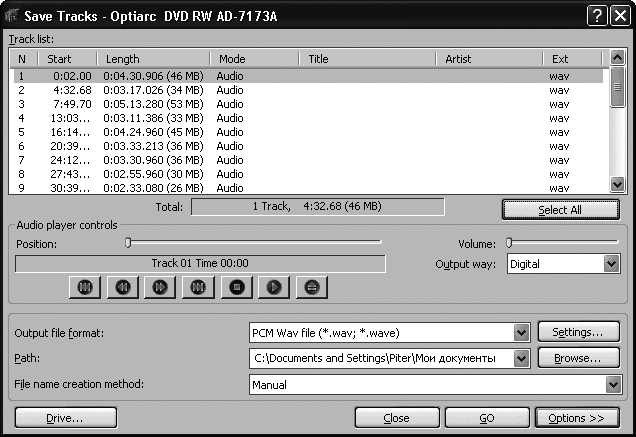Image resolution: width=636 pixels, height=437 pixels.
Task: Click the previous track playback button
Action: coord(84,287)
